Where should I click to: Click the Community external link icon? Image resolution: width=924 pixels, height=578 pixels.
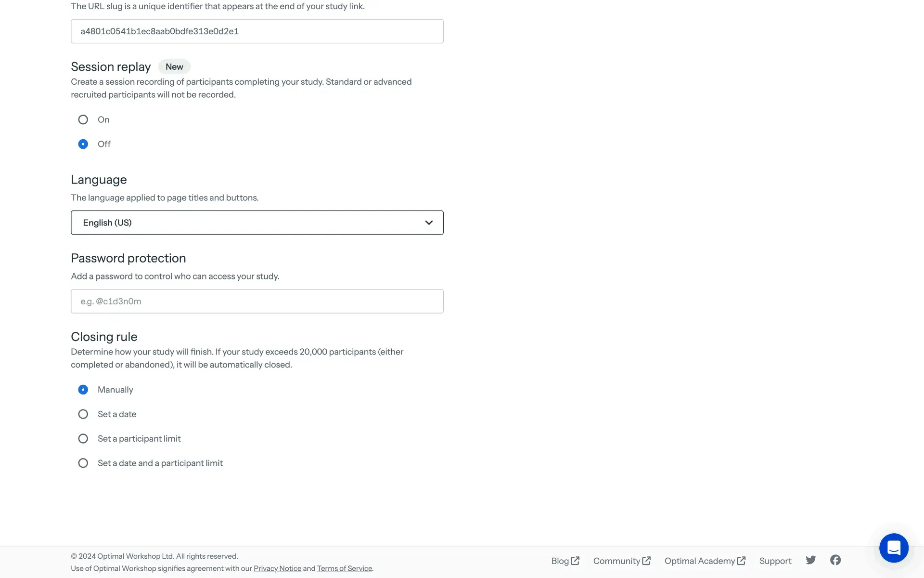[x=646, y=561]
